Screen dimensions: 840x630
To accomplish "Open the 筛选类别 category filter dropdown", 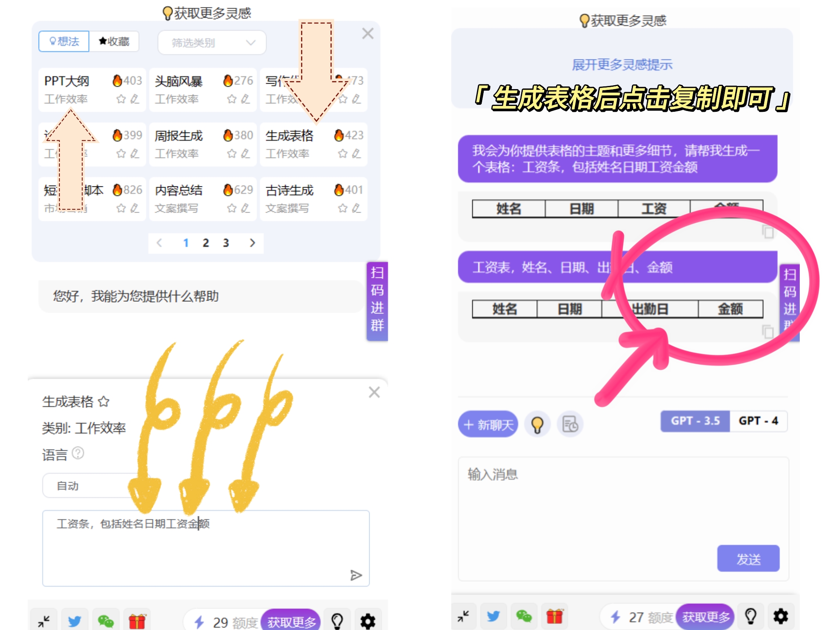I will (212, 43).
